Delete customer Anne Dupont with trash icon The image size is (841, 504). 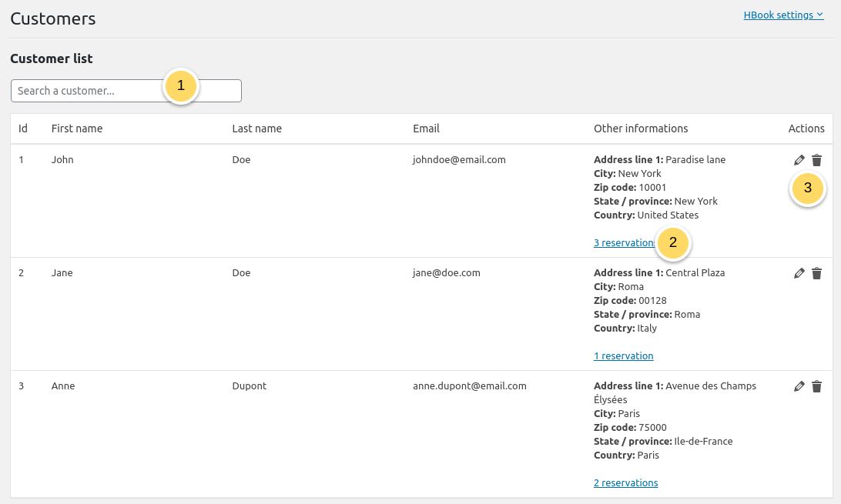pos(817,386)
